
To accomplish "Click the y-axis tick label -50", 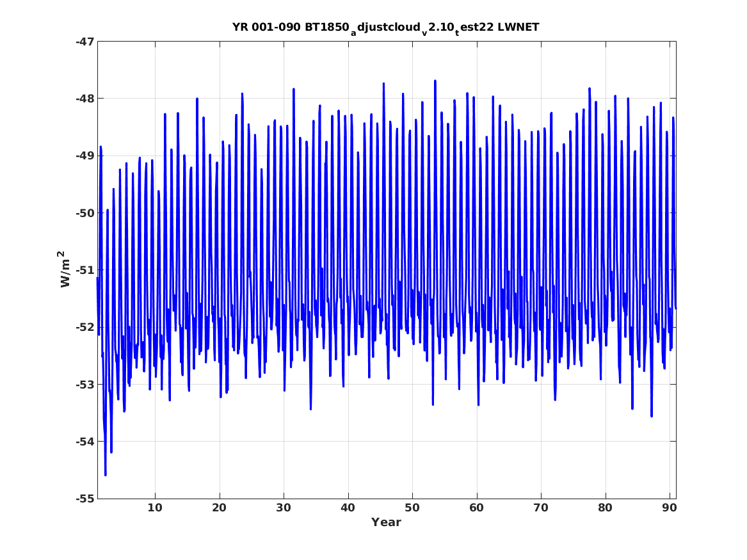I will [x=84, y=213].
